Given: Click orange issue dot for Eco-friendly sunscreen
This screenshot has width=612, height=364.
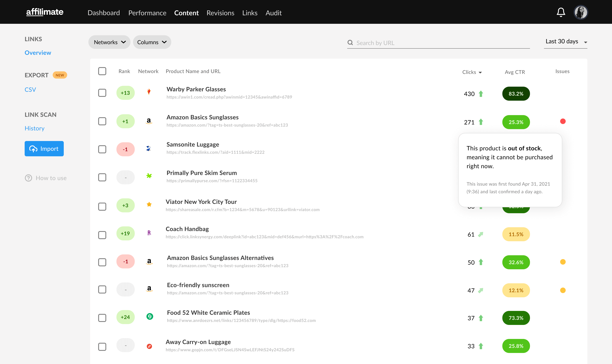Looking at the screenshot, I should coord(563,291).
